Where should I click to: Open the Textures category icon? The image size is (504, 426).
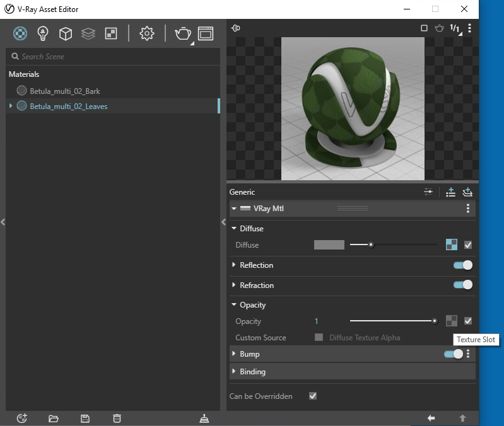tap(110, 33)
